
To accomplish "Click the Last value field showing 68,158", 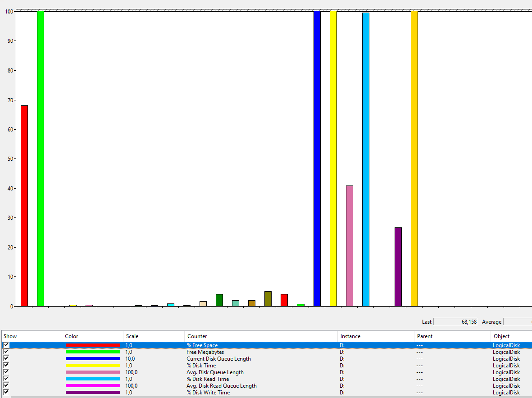I will [x=455, y=322].
